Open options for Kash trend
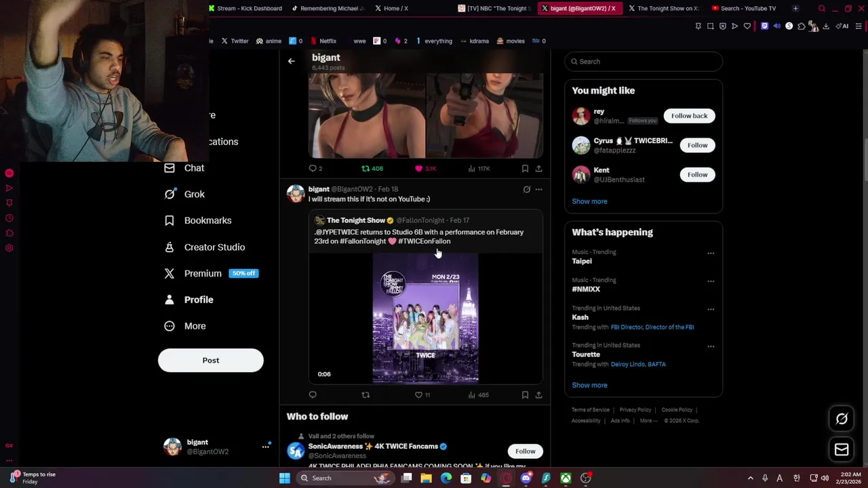The image size is (868, 488). (711, 309)
